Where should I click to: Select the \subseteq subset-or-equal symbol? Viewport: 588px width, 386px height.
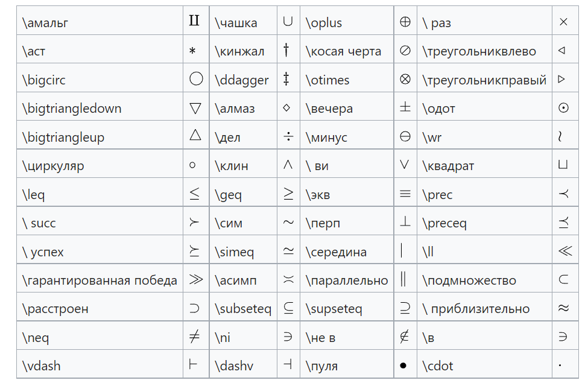[288, 308]
